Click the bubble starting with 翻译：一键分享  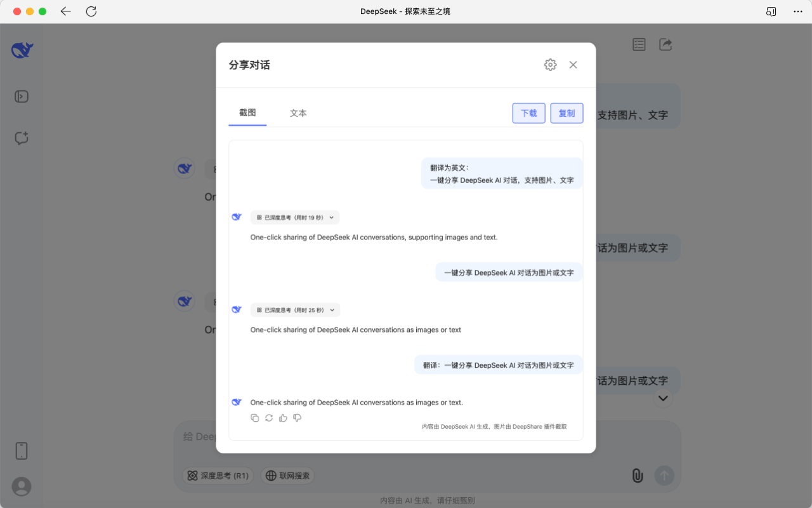pyautogui.click(x=498, y=365)
